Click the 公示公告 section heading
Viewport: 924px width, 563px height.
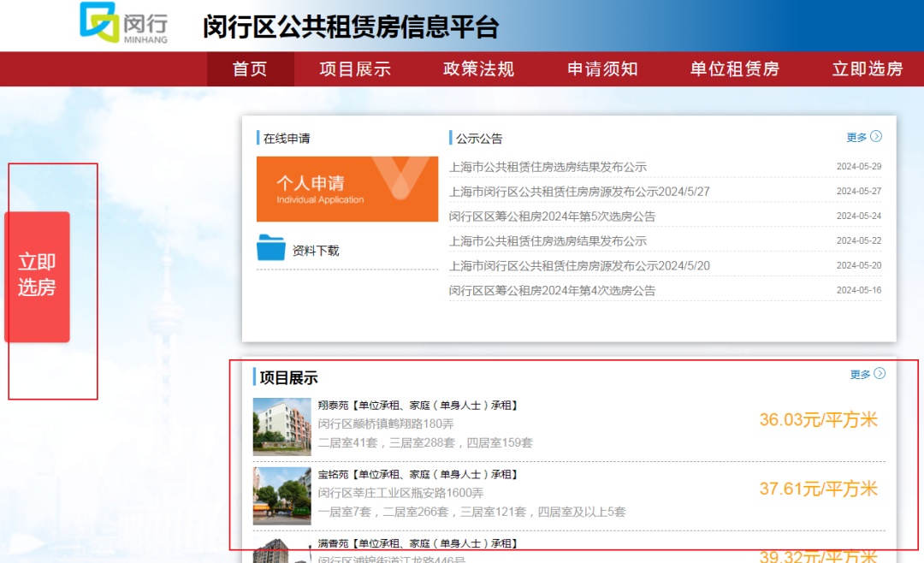pyautogui.click(x=479, y=139)
